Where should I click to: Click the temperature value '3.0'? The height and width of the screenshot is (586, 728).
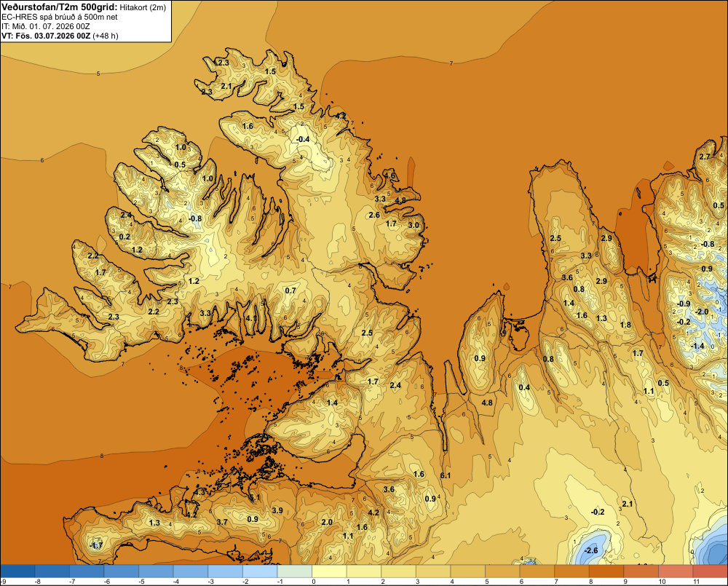tap(414, 225)
